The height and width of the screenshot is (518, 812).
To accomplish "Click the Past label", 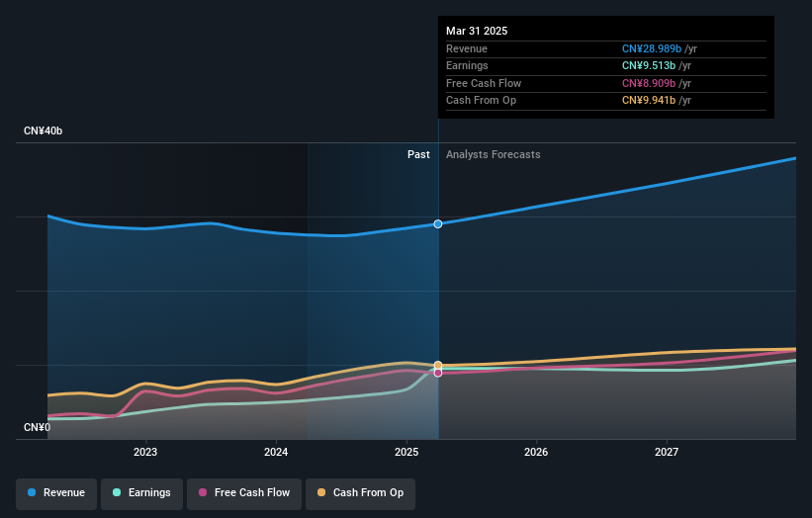I will point(418,154).
